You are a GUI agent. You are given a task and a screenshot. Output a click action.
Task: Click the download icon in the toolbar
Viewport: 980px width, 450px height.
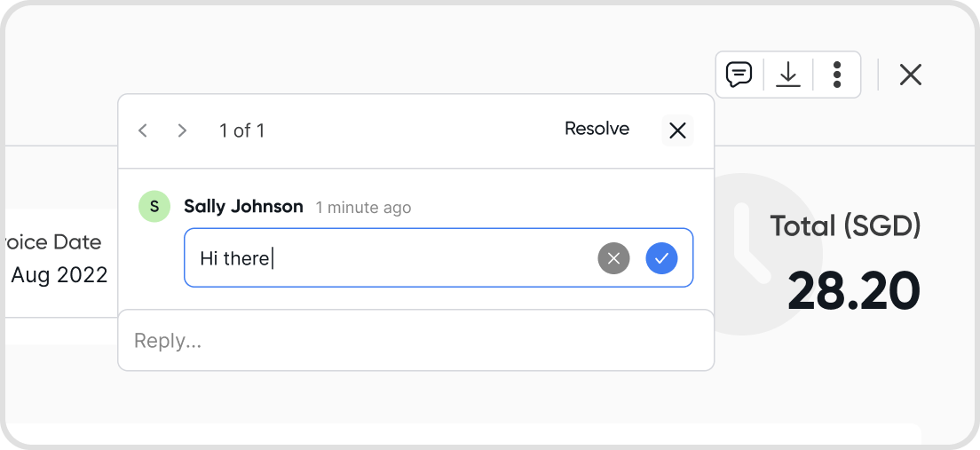tap(788, 75)
